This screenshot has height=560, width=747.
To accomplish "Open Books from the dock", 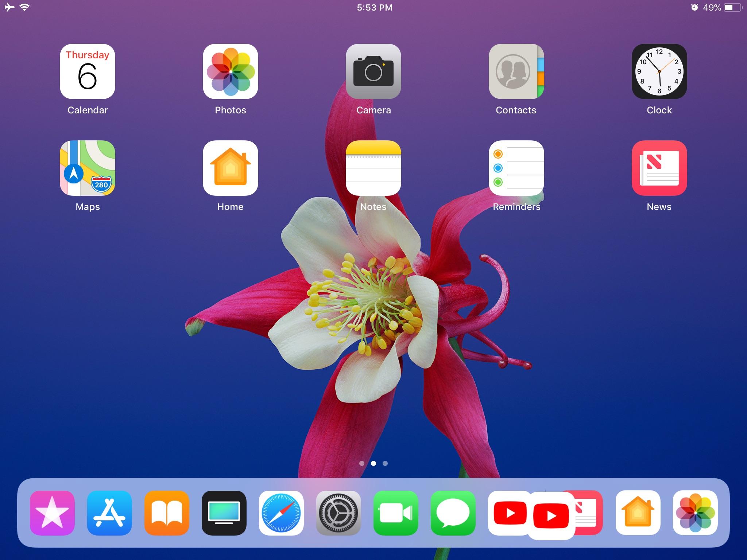I will click(x=166, y=513).
